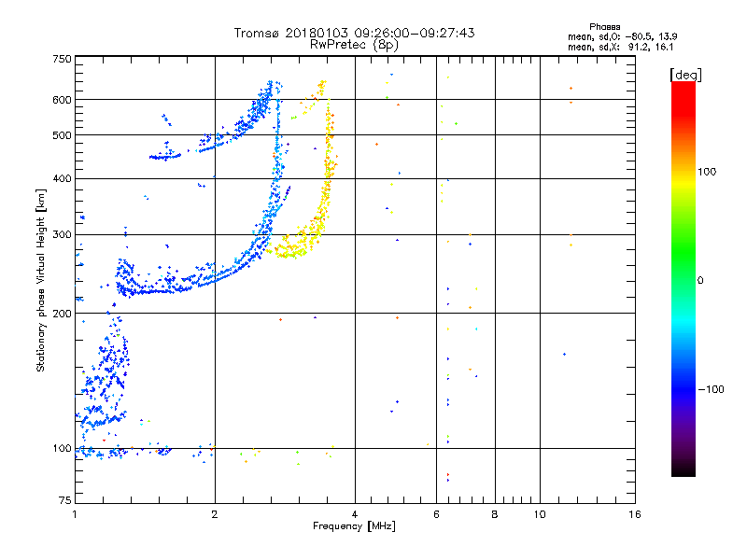
Task: Click the phase colorbar
Action: point(684,278)
